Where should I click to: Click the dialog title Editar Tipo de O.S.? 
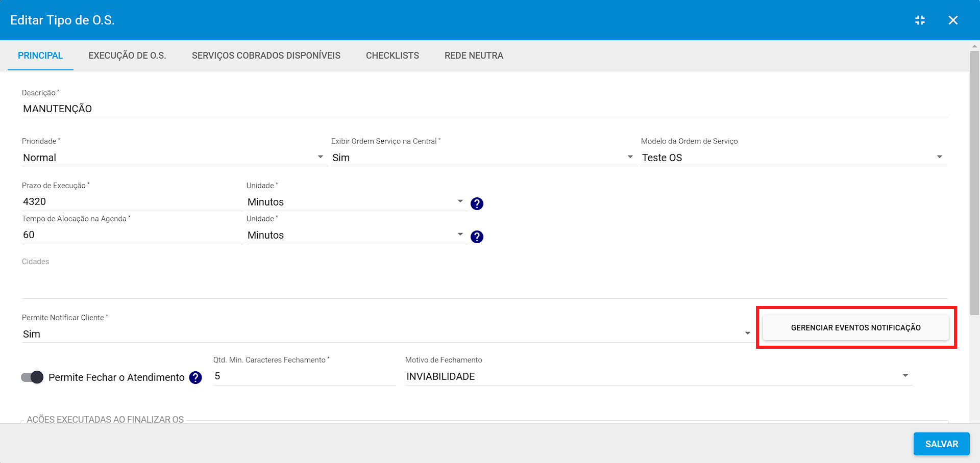(62, 20)
